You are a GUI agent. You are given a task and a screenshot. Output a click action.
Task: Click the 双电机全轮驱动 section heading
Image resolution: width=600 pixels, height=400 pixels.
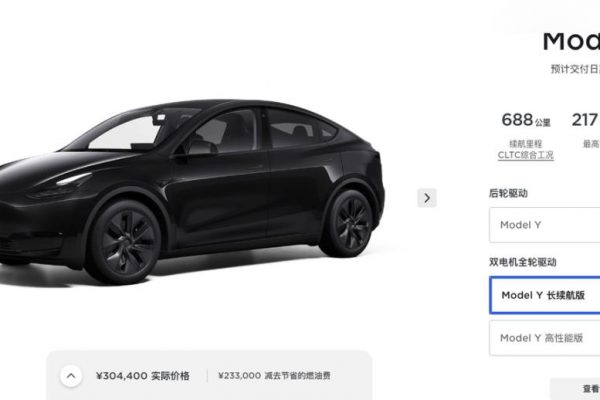pos(523,262)
